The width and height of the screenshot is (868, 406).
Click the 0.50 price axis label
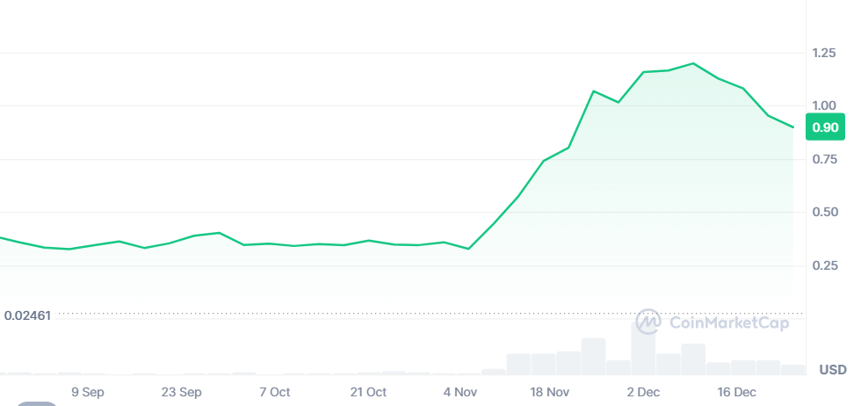[x=824, y=212]
